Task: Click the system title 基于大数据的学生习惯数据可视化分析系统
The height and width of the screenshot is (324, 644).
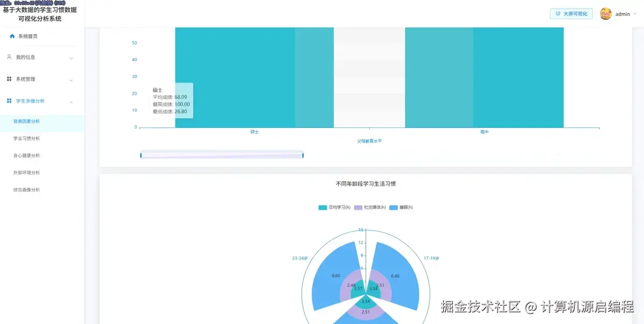Action: (x=40, y=14)
